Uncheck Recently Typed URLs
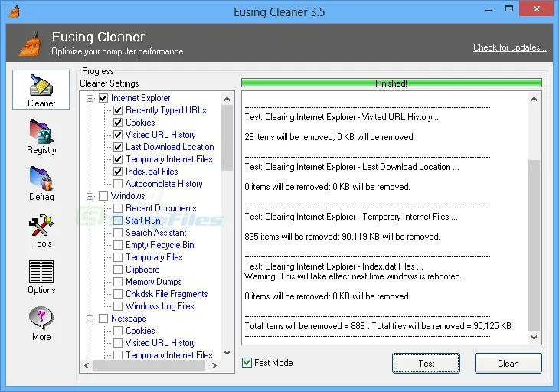 (118, 110)
